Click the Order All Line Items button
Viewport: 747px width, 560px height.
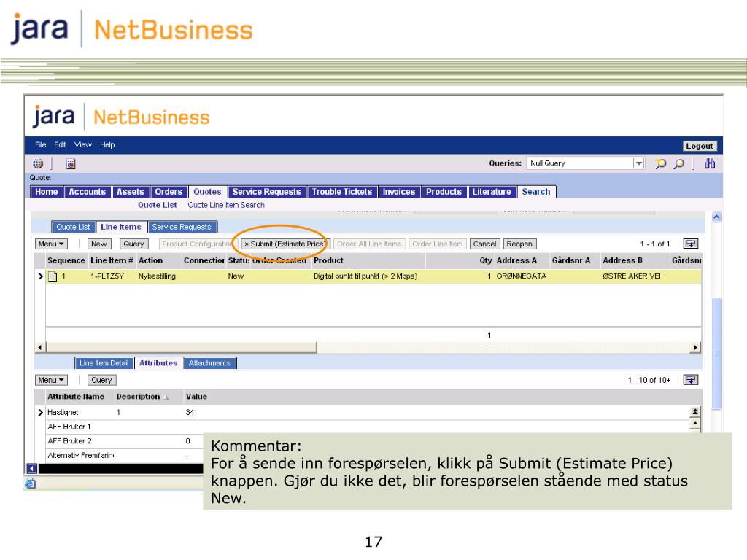point(369,244)
